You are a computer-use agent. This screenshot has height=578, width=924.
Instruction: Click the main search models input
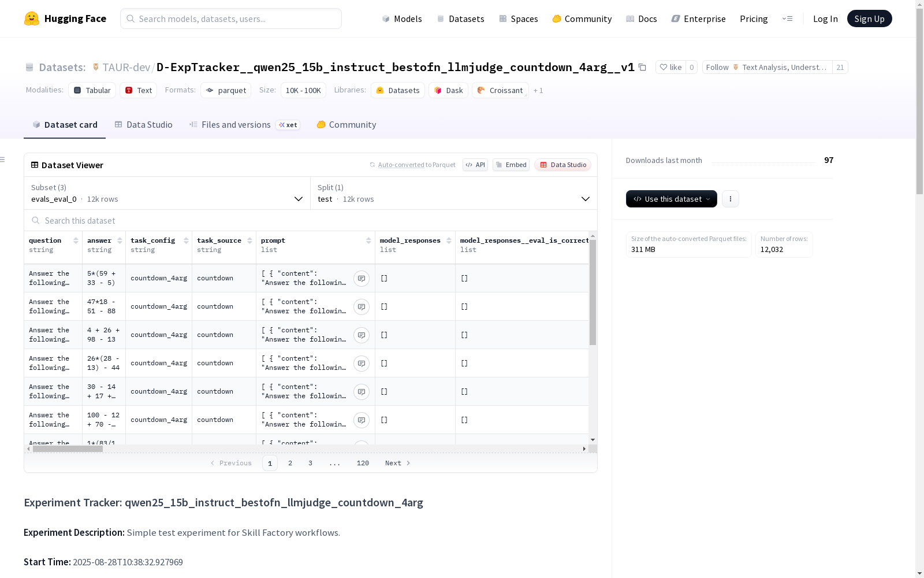(231, 18)
